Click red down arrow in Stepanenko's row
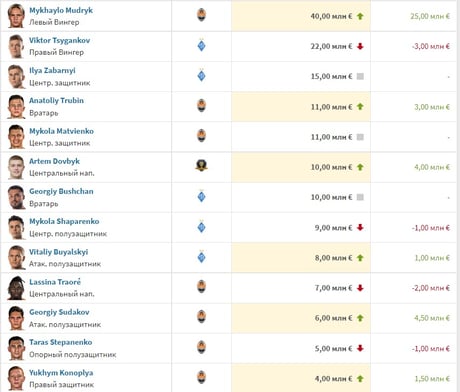Screen dimensions: 460x392 (360, 348)
